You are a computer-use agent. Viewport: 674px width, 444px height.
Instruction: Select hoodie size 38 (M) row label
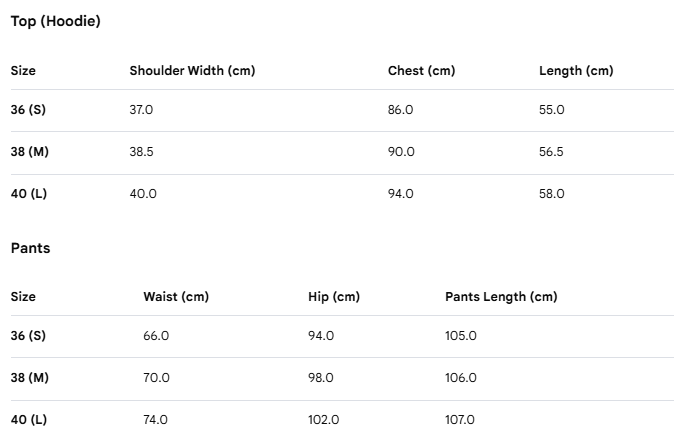pos(30,152)
